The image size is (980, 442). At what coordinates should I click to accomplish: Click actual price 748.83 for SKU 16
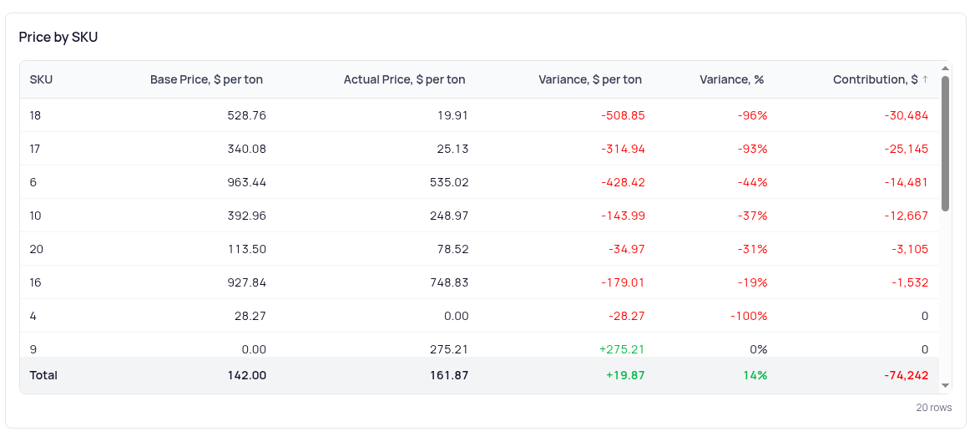448,282
